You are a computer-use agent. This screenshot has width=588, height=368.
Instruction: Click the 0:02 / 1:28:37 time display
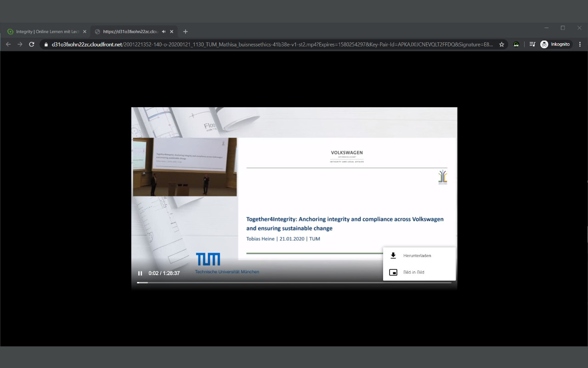[164, 273]
